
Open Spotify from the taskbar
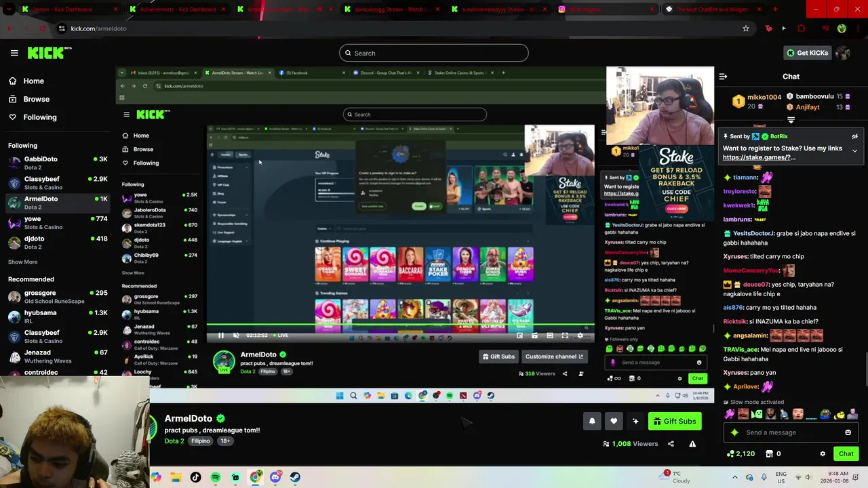click(216, 477)
